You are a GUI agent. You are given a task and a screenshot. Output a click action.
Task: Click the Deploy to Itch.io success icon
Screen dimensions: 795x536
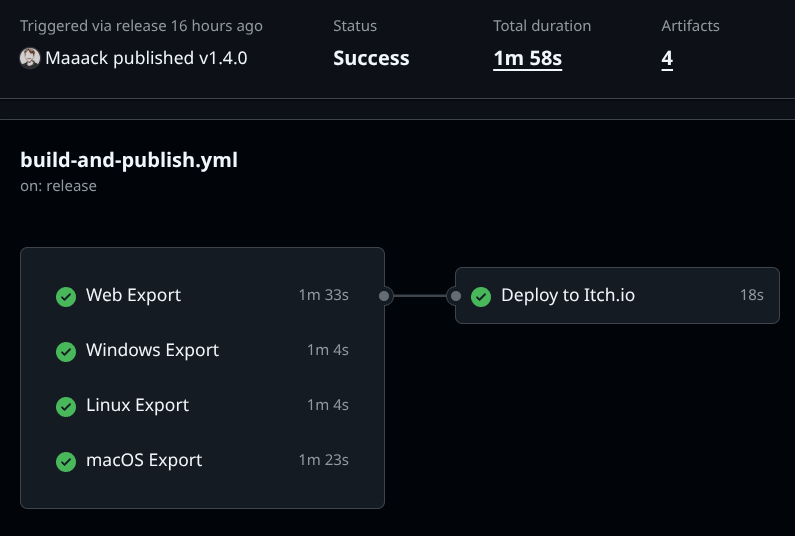481,296
